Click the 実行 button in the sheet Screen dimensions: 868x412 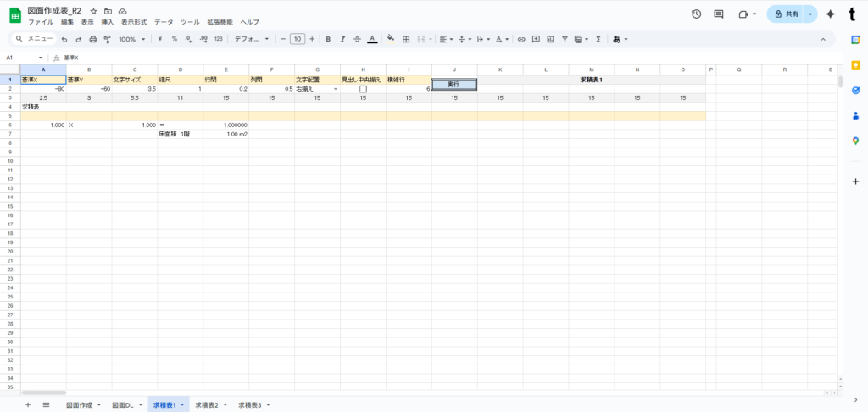(x=454, y=84)
